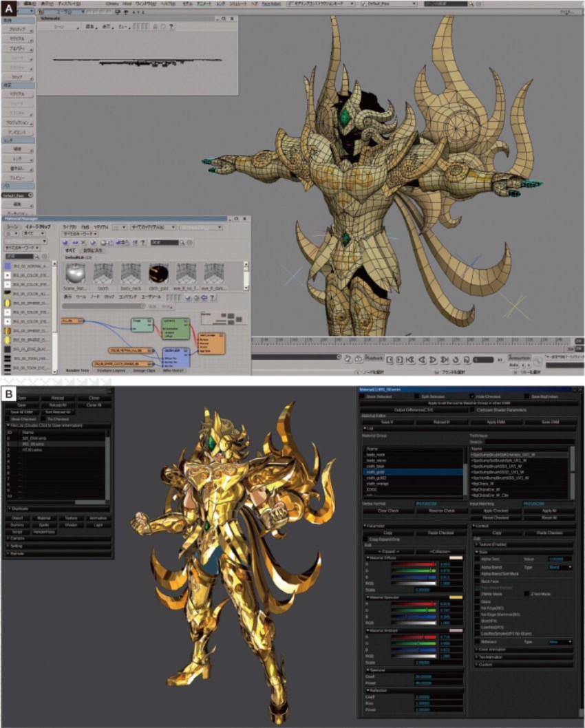Click the Technique Search input field

click(x=529, y=442)
